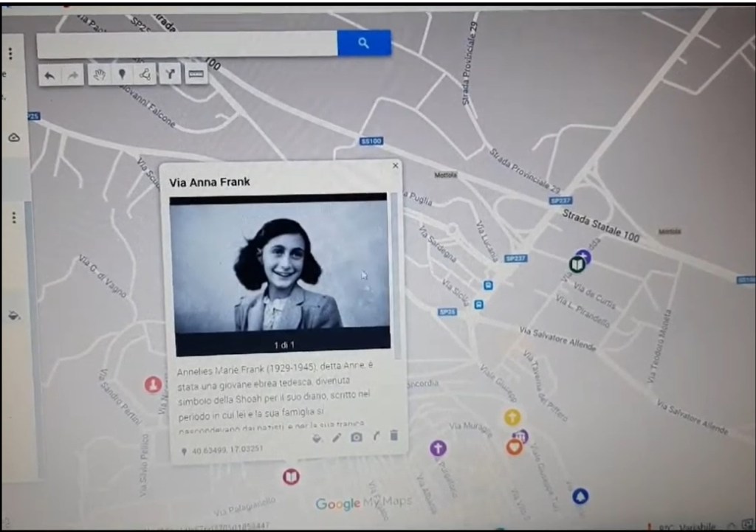Click the blue bell marker on map

point(581,495)
